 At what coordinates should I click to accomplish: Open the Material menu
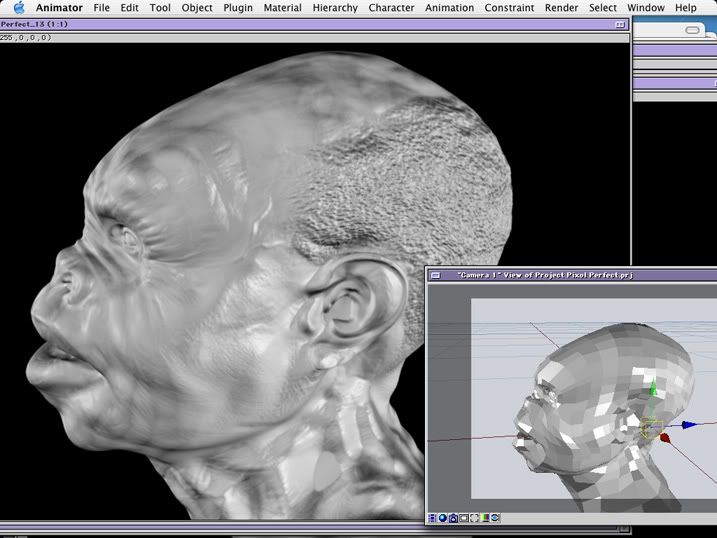[x=282, y=8]
